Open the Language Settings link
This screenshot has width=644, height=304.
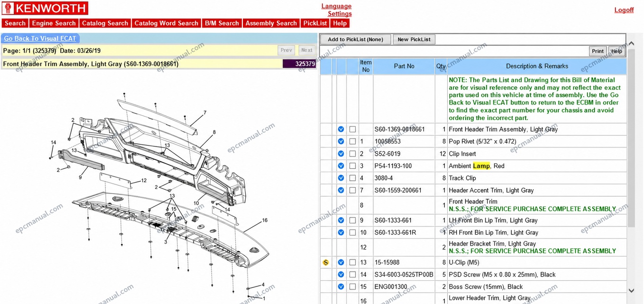click(x=337, y=10)
